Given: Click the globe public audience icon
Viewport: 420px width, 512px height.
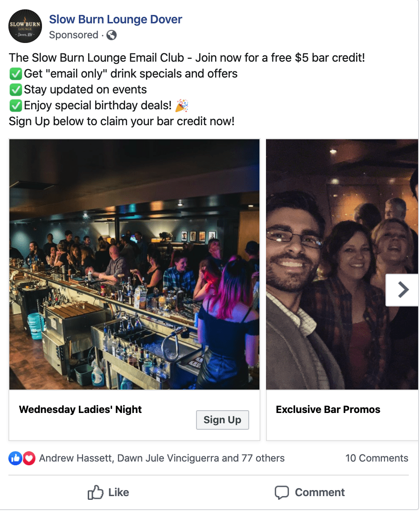Looking at the screenshot, I should [x=112, y=35].
